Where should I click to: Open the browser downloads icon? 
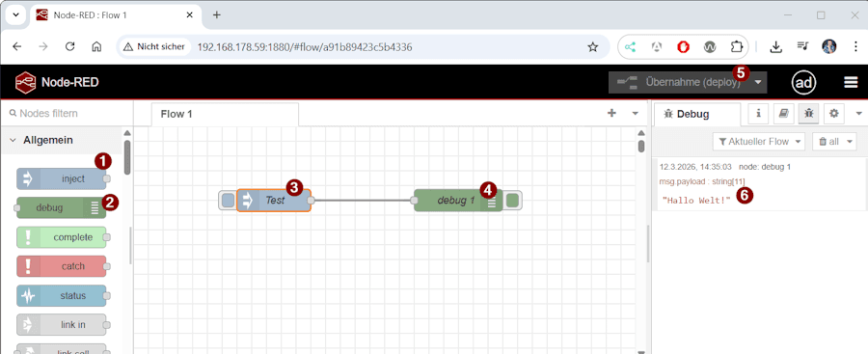pos(776,47)
